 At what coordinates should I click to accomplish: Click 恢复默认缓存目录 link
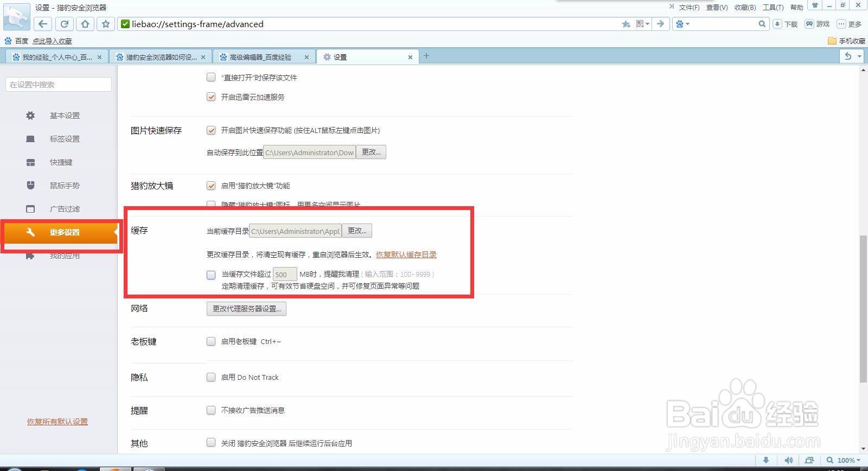[x=406, y=254]
